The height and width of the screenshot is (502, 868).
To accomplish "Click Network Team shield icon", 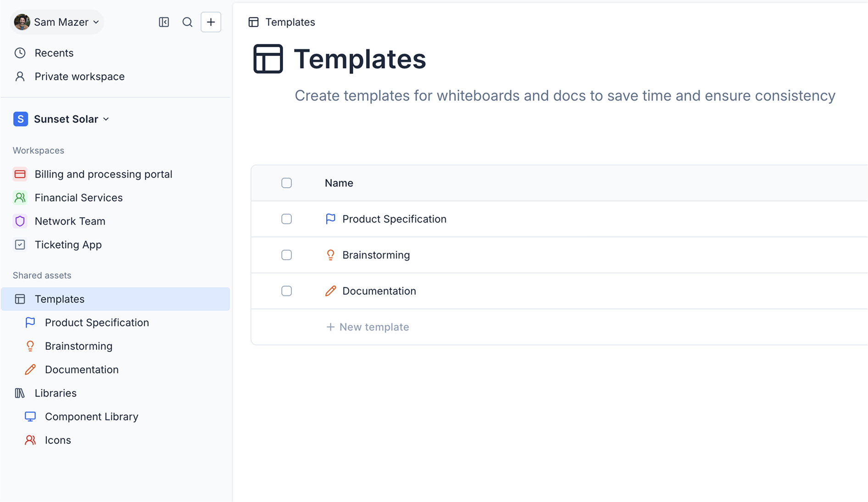I will 20,221.
